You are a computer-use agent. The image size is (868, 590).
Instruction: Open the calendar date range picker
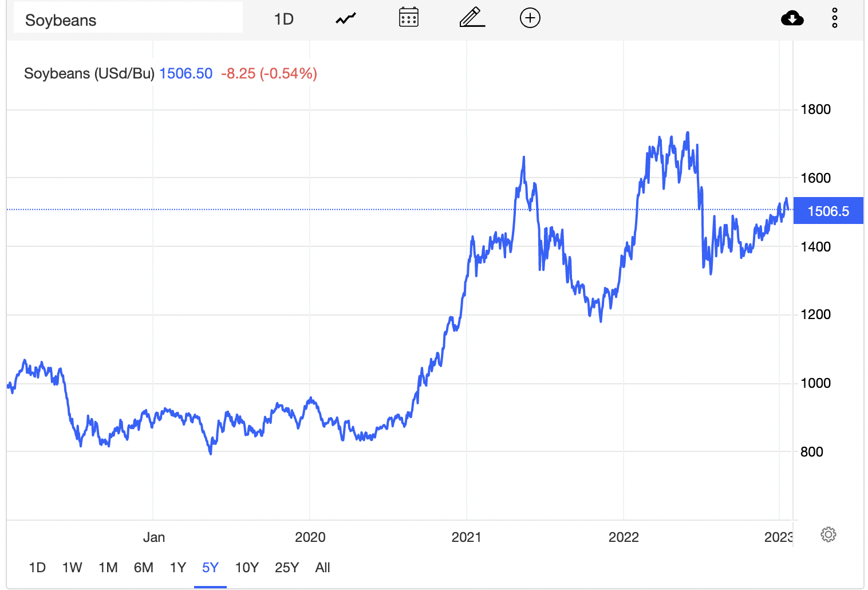click(409, 18)
